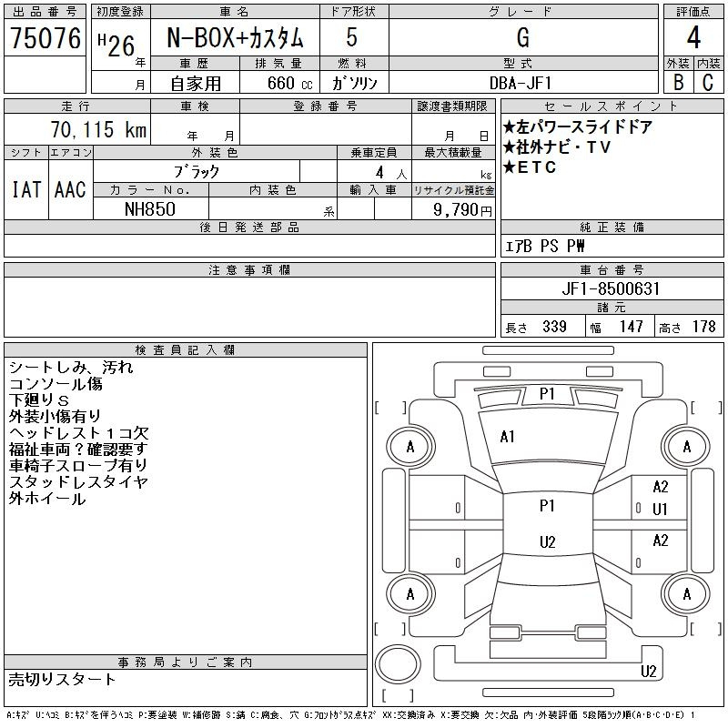Click the front-left tire circle marked A

(410, 447)
